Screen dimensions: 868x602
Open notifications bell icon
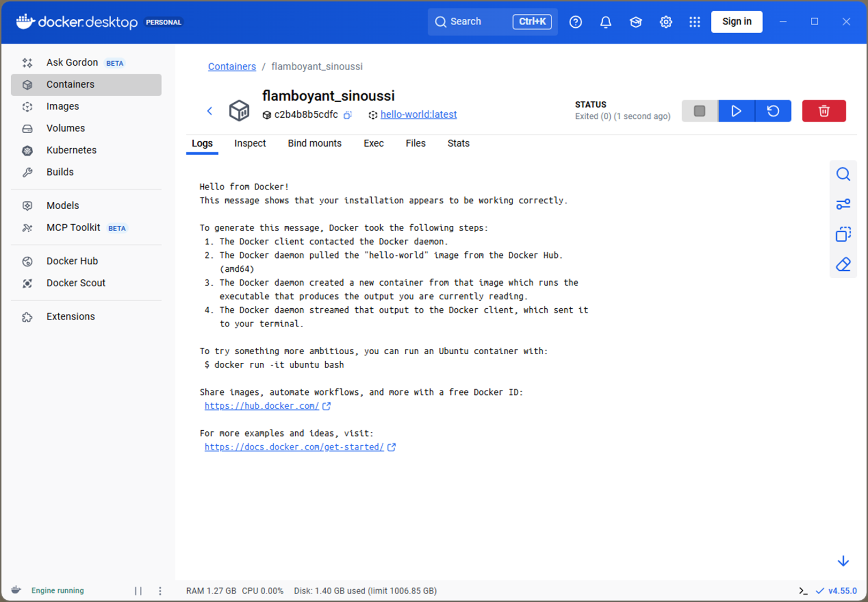605,22
